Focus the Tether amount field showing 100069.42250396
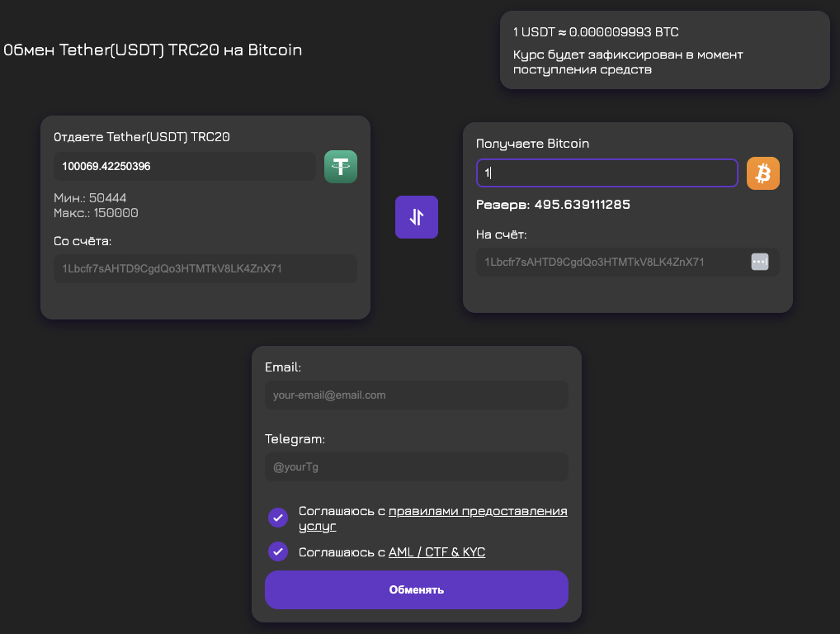Screen dimensions: 840x634 point(185,167)
